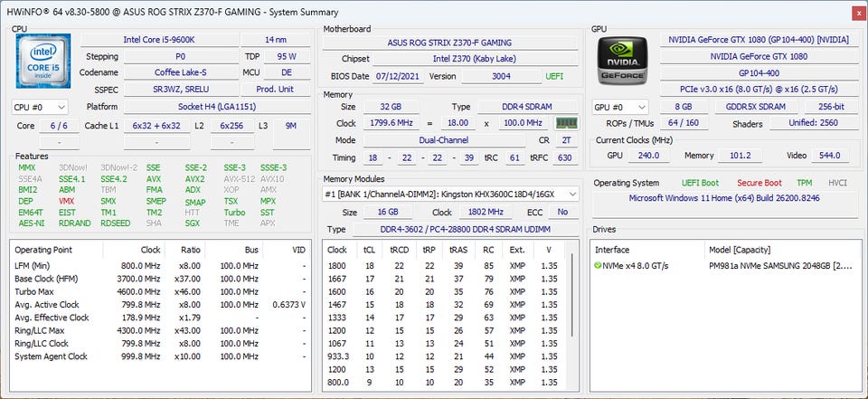The height and width of the screenshot is (399, 868).
Task: Click the SR3WZ, SRELU SSPEC field
Action: click(x=181, y=90)
